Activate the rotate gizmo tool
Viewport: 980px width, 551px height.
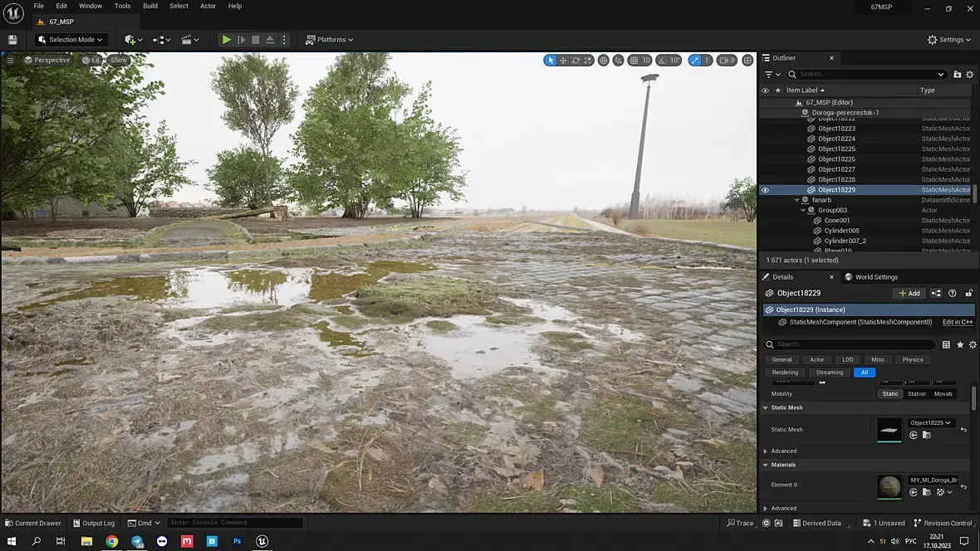pos(576,60)
